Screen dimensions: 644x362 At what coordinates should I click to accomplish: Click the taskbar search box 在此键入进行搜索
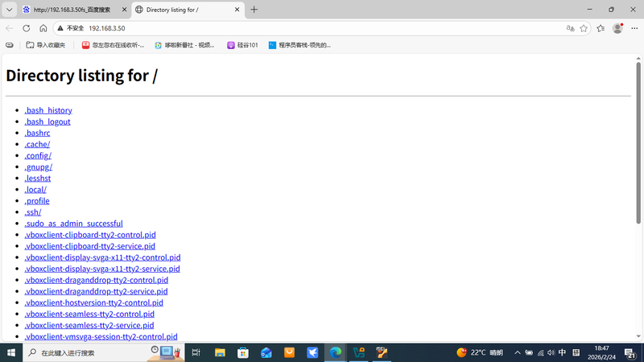coord(103,352)
